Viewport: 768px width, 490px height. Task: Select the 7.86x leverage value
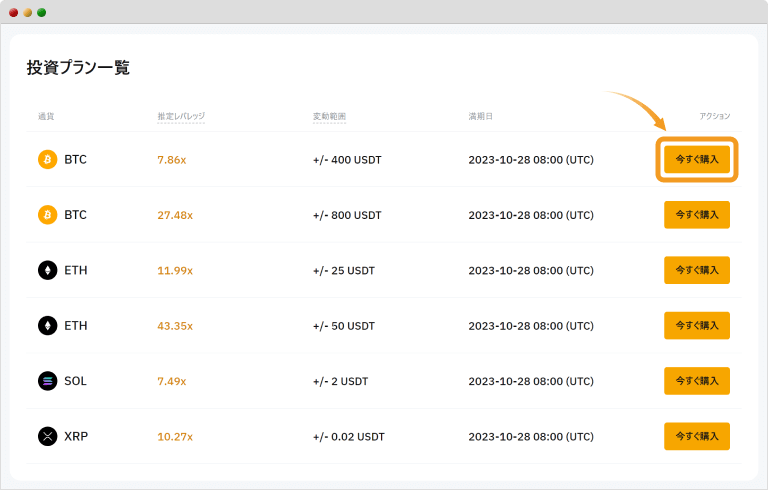(x=171, y=160)
